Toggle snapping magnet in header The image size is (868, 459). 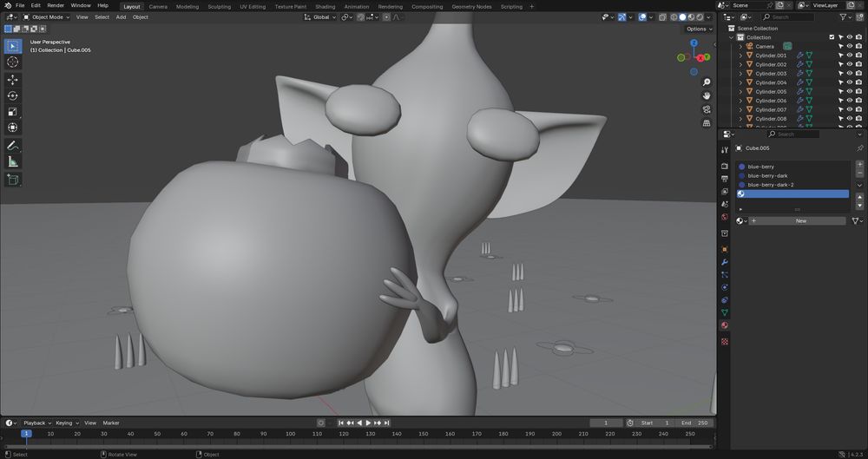click(x=361, y=17)
